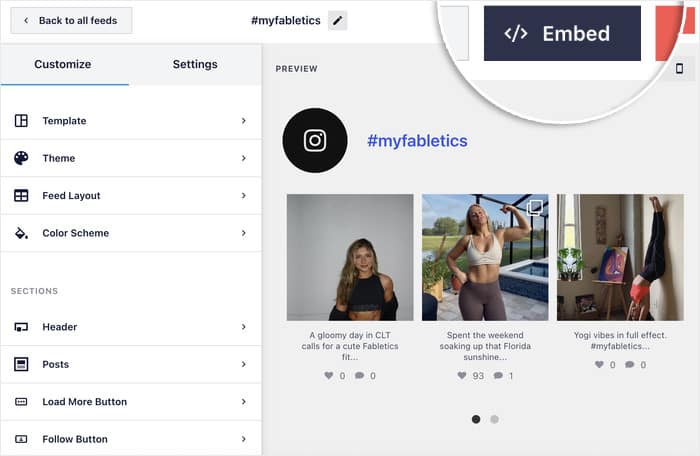Click the Color Scheme paint bucket icon
The image size is (700, 456).
[21, 233]
